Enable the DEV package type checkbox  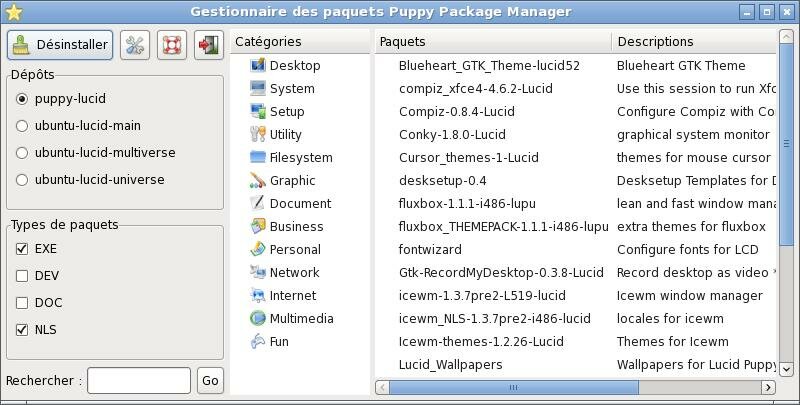pyautogui.click(x=22, y=276)
